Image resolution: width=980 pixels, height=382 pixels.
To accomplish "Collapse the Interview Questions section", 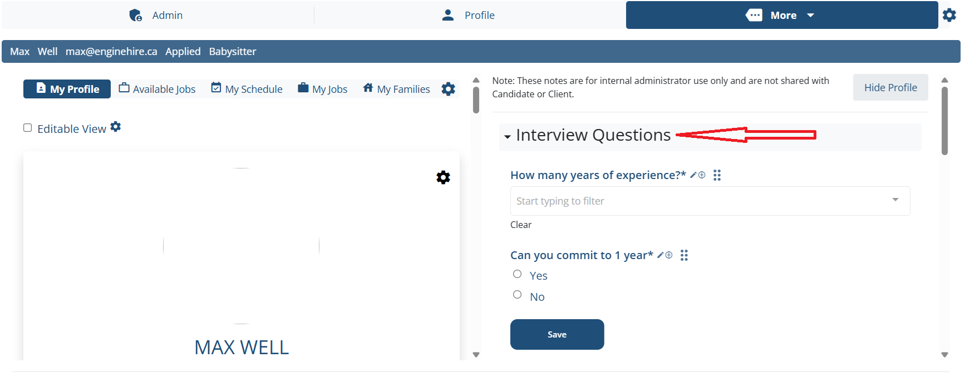I will pos(508,136).
